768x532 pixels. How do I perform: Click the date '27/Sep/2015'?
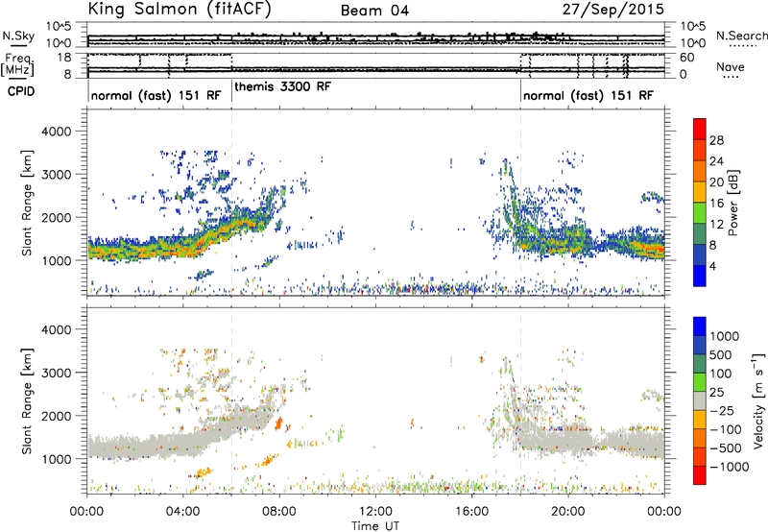click(613, 10)
